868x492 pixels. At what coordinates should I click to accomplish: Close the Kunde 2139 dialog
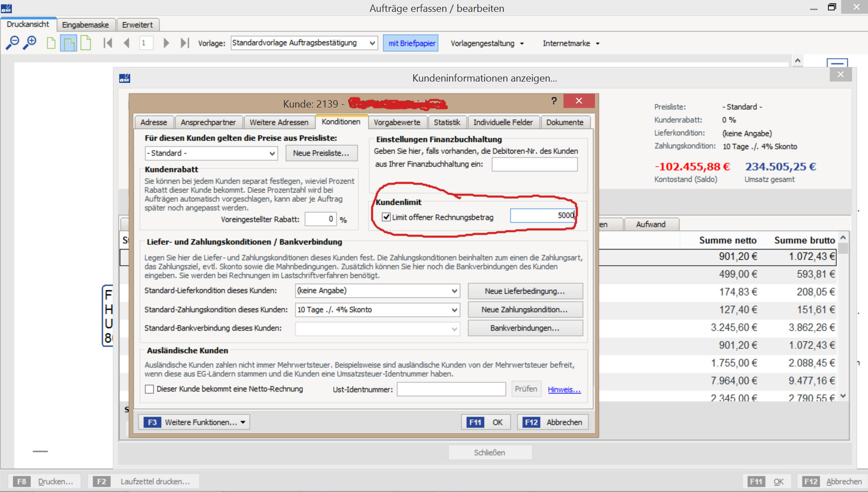click(579, 101)
